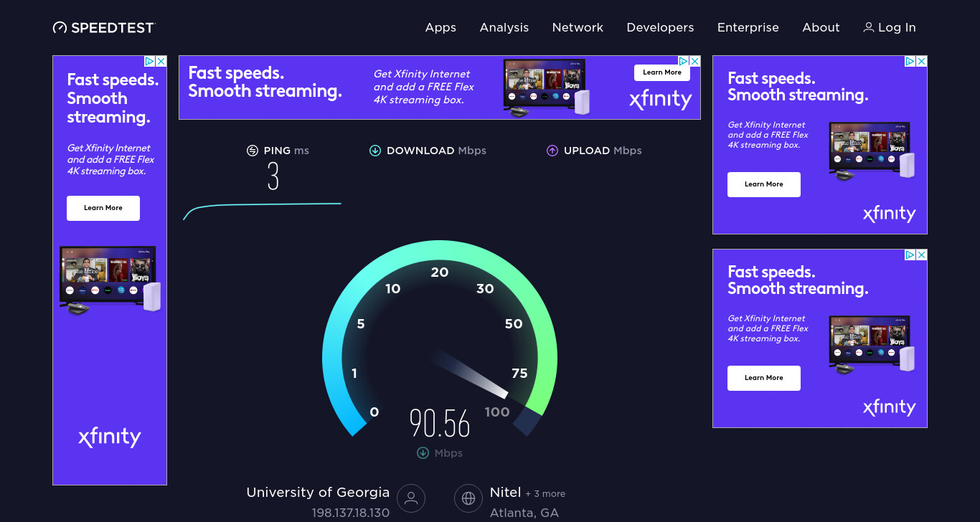The width and height of the screenshot is (980, 522).
Task: Click the DOWNLOAD Mbps label
Action: click(x=436, y=151)
